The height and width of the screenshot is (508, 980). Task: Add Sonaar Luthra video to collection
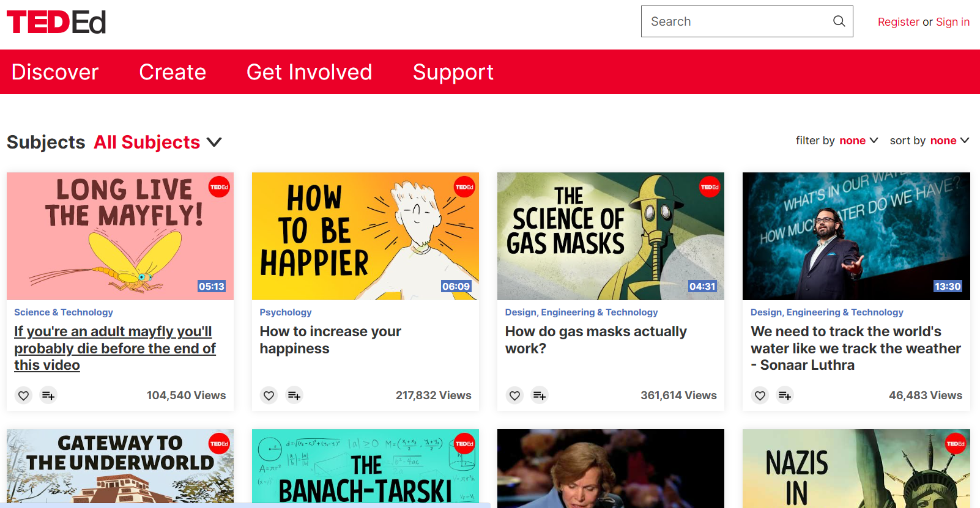pyautogui.click(x=785, y=396)
